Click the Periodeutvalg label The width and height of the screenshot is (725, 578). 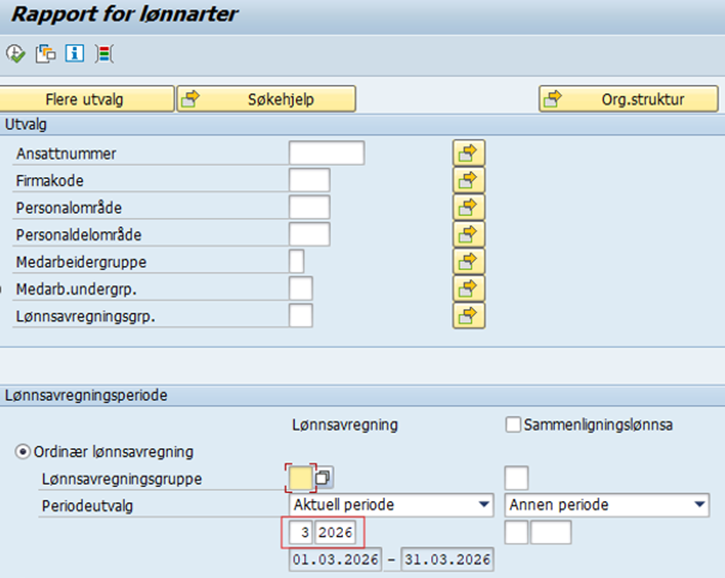87,506
